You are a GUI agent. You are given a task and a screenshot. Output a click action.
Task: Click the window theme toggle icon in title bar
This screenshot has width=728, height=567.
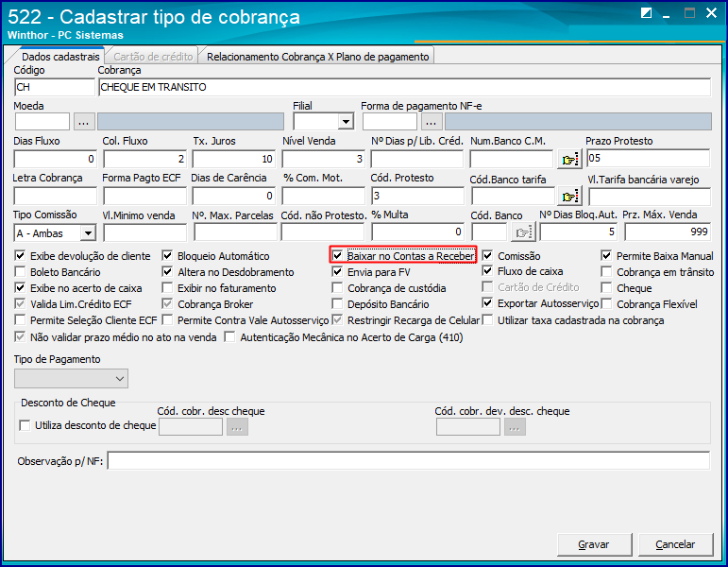click(646, 13)
